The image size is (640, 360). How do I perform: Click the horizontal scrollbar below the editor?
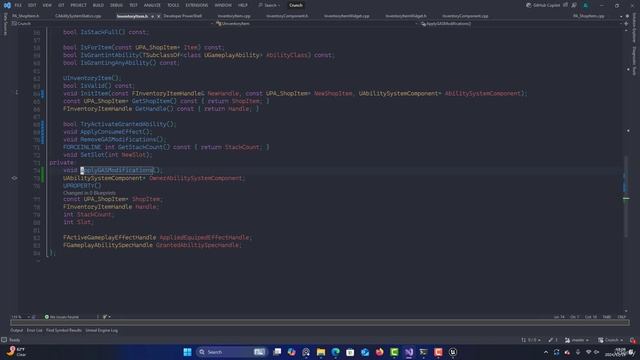(320, 322)
